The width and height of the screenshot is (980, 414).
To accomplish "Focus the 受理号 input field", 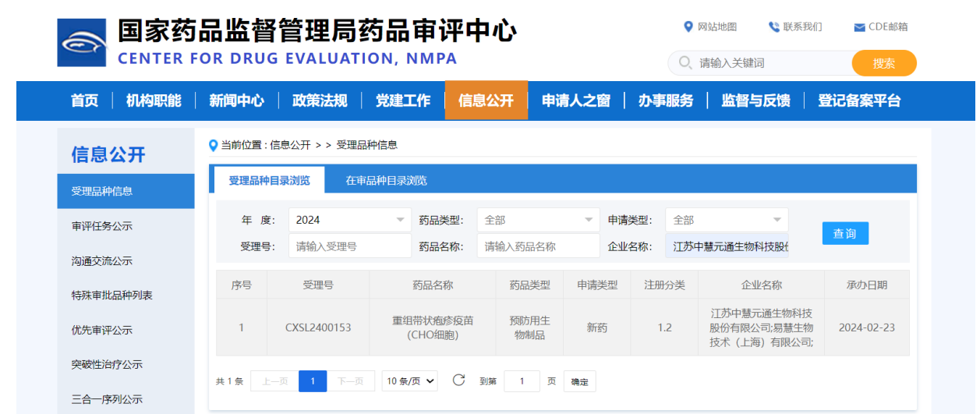I will point(350,246).
